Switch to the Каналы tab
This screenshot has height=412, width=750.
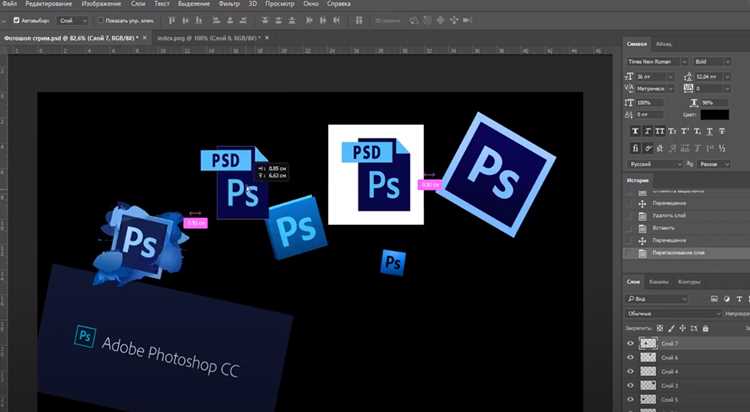[x=659, y=282]
